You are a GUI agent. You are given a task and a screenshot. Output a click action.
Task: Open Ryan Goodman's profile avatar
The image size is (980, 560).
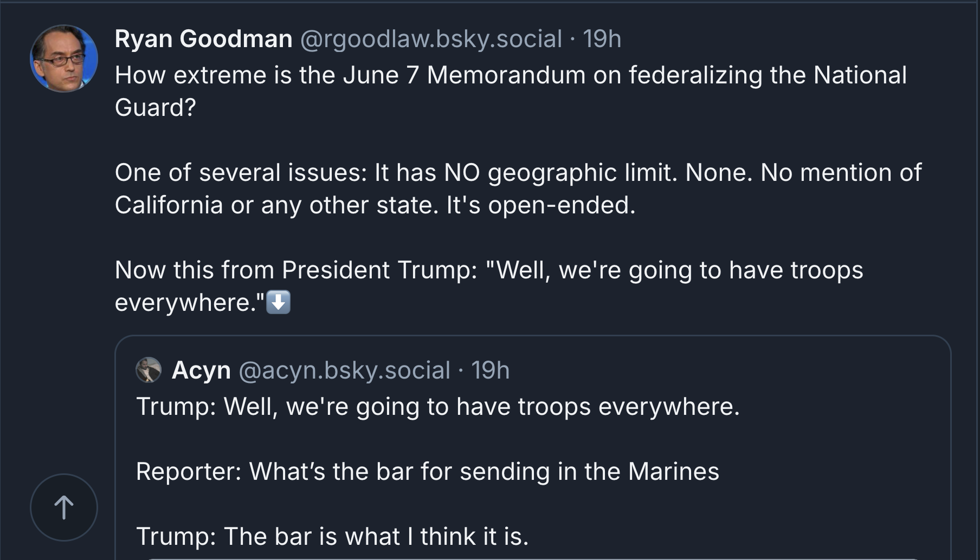click(64, 58)
